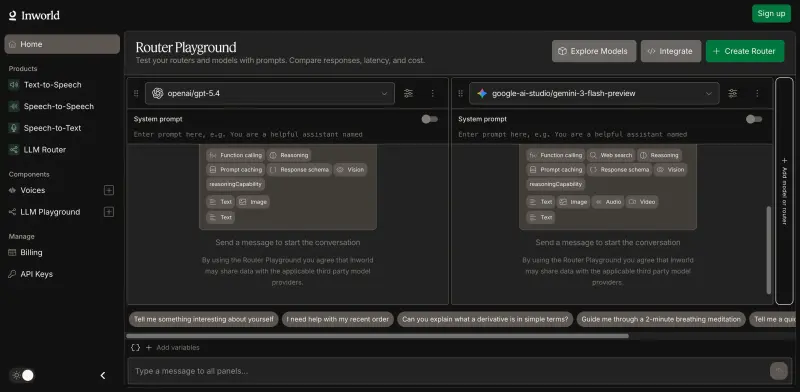Open settings sliders icon for gemini panel

[733, 93]
